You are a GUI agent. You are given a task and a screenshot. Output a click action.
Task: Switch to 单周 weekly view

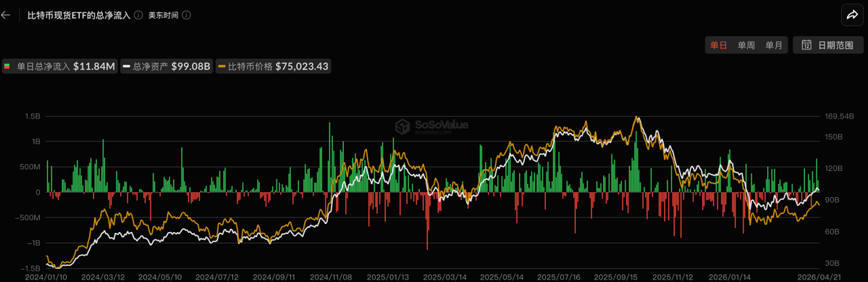[746, 46]
